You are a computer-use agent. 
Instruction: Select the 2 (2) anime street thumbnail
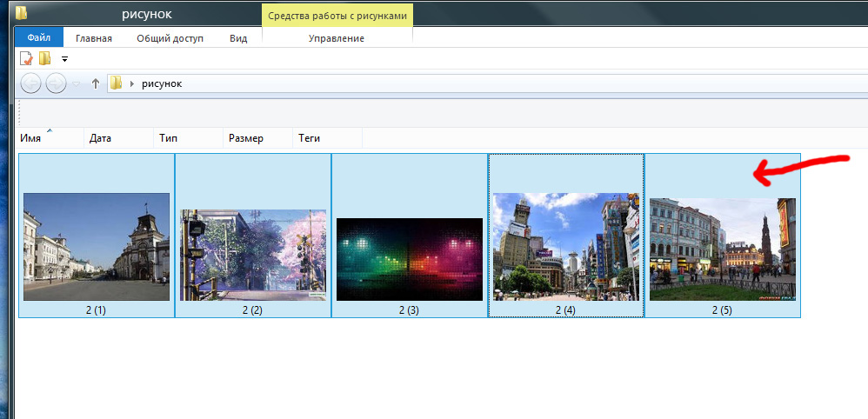tap(253, 255)
